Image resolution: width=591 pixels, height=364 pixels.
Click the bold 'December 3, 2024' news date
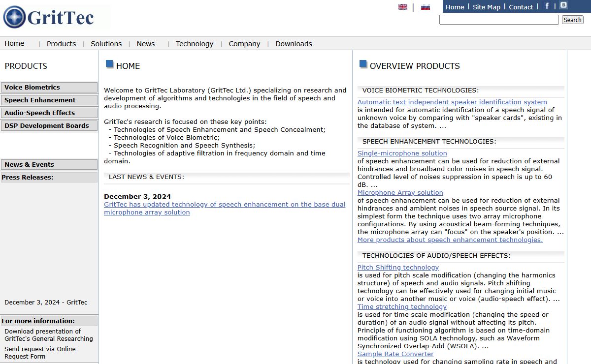click(x=137, y=196)
